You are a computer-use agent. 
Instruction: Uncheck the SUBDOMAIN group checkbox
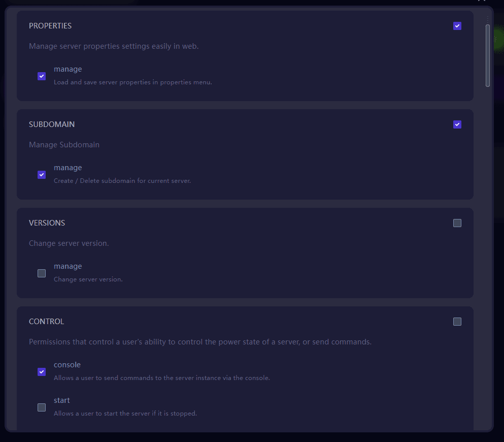click(x=457, y=124)
